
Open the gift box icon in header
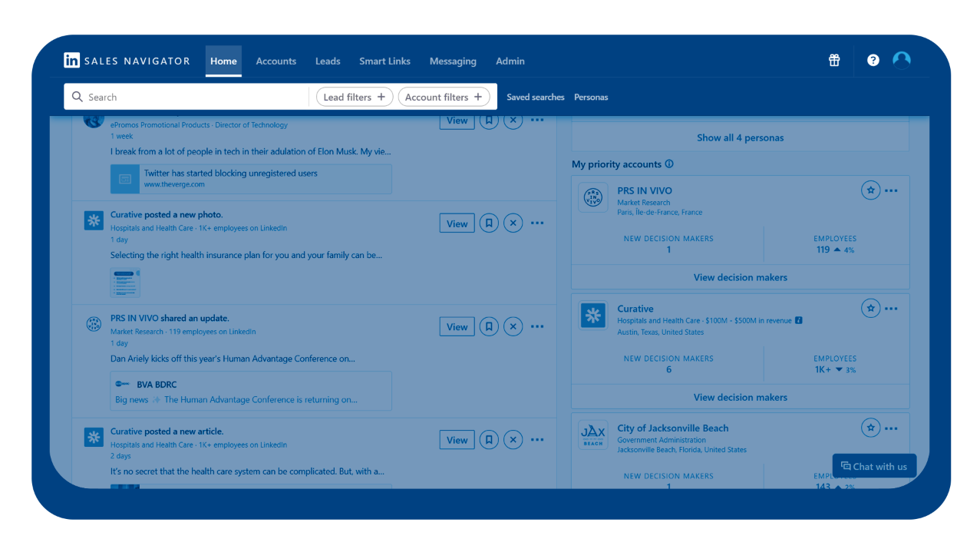(x=834, y=60)
